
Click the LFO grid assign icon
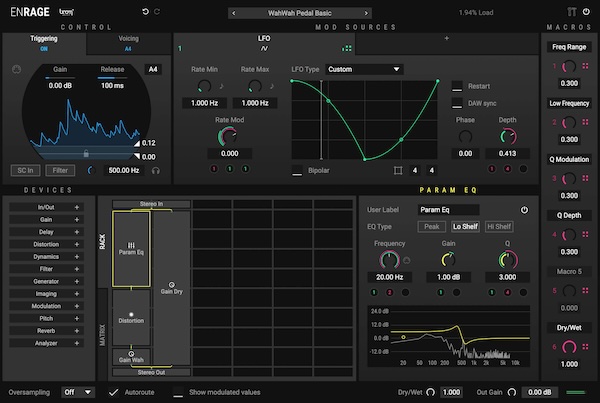tap(347, 49)
